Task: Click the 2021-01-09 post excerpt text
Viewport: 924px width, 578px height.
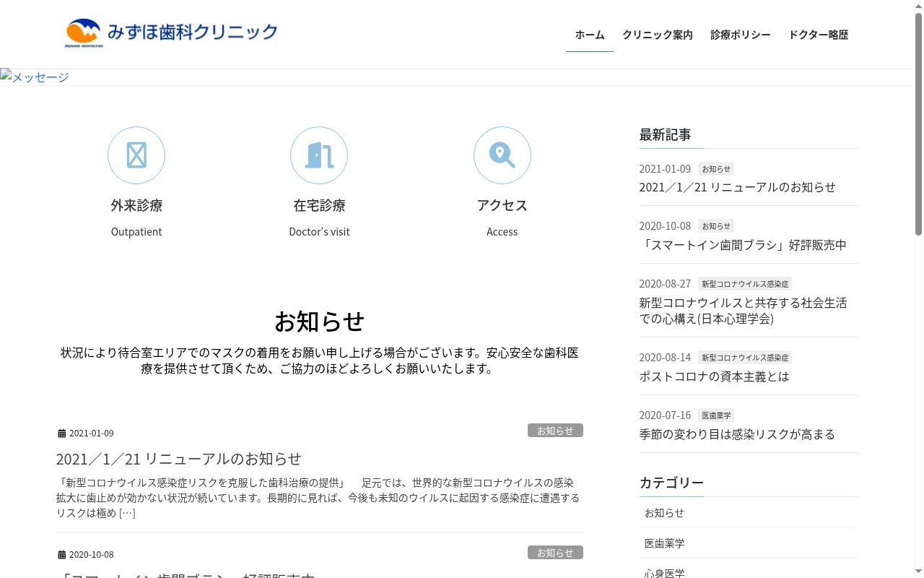Action: (319, 498)
